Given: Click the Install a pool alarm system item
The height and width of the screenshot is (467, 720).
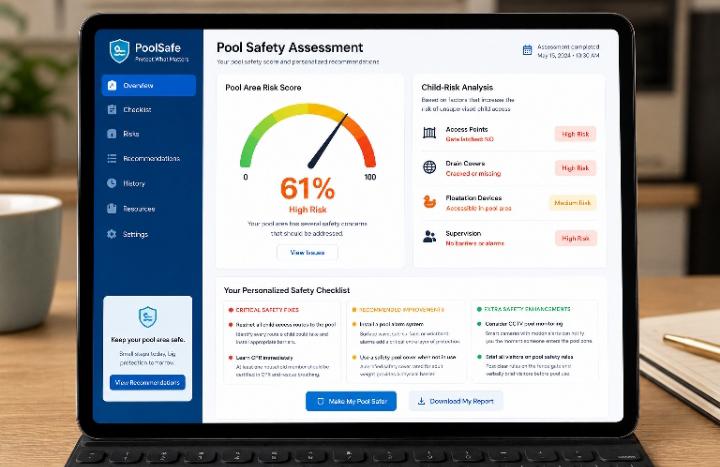Looking at the screenshot, I should point(391,324).
